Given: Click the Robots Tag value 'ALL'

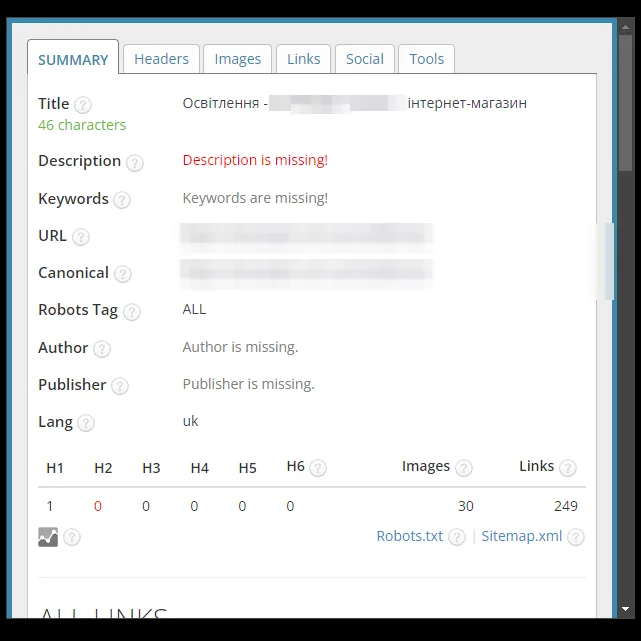Looking at the screenshot, I should 194,309.
